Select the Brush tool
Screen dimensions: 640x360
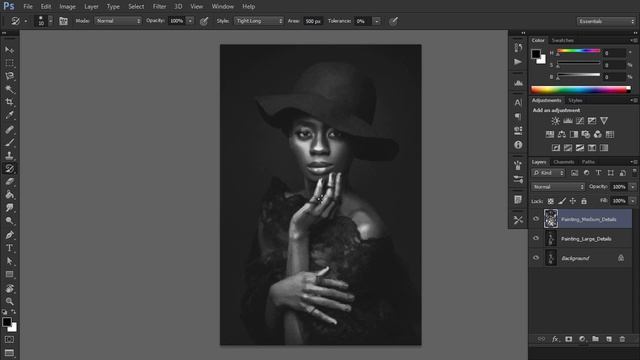click(9, 142)
